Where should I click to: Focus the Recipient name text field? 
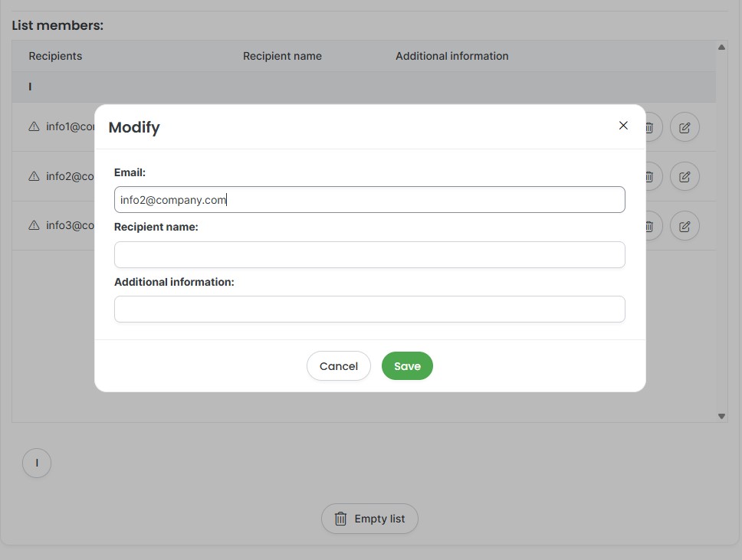369,254
